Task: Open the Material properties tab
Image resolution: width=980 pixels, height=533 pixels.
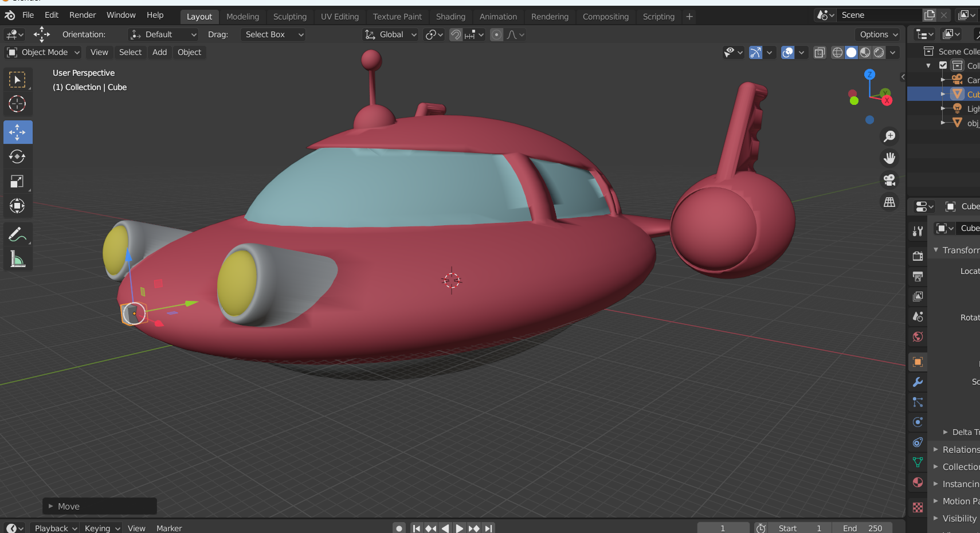Action: [918, 483]
